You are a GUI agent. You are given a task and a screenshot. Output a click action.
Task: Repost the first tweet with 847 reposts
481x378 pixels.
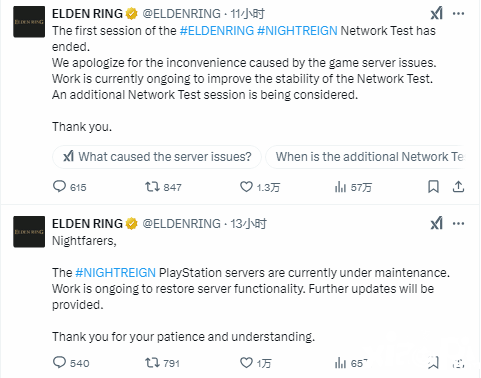[x=152, y=187]
